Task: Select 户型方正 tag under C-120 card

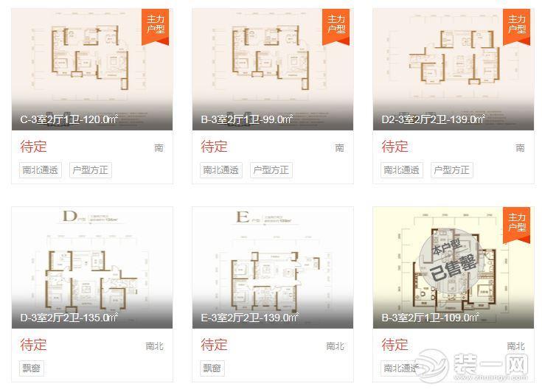Action: click(91, 170)
